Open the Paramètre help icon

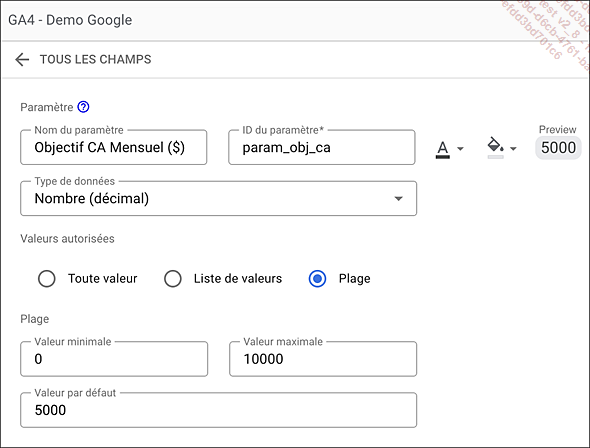[x=83, y=107]
